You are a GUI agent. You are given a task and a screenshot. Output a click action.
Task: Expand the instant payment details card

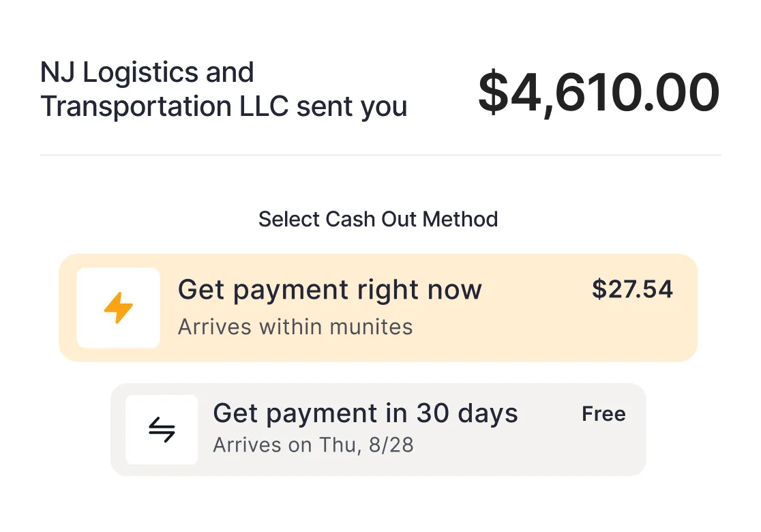tap(378, 308)
